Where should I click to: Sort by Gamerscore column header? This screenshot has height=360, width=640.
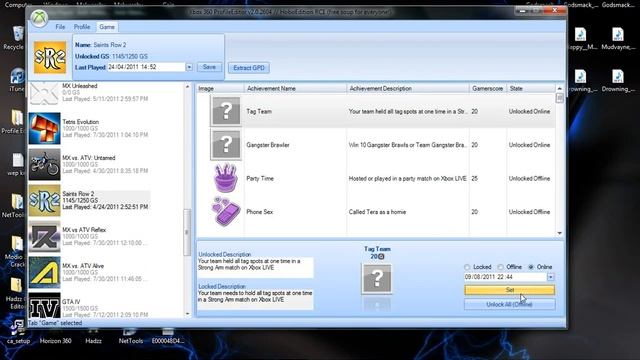tap(488, 88)
